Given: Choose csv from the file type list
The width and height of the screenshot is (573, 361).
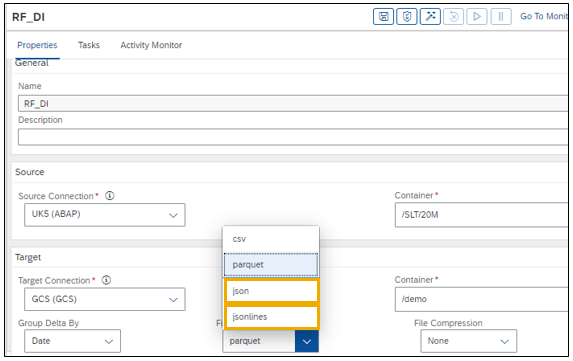Looking at the screenshot, I should (x=271, y=239).
